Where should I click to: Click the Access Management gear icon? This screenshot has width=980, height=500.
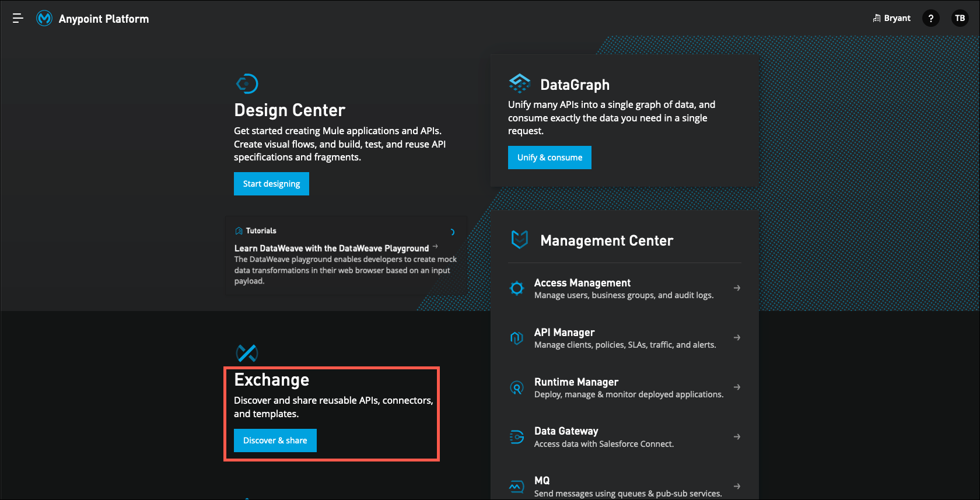point(517,288)
